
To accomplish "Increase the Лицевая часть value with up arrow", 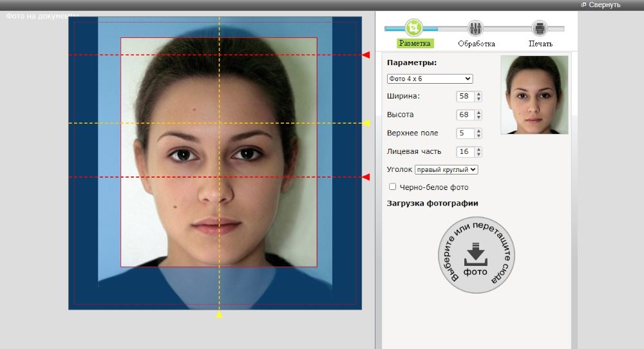I will pos(478,149).
